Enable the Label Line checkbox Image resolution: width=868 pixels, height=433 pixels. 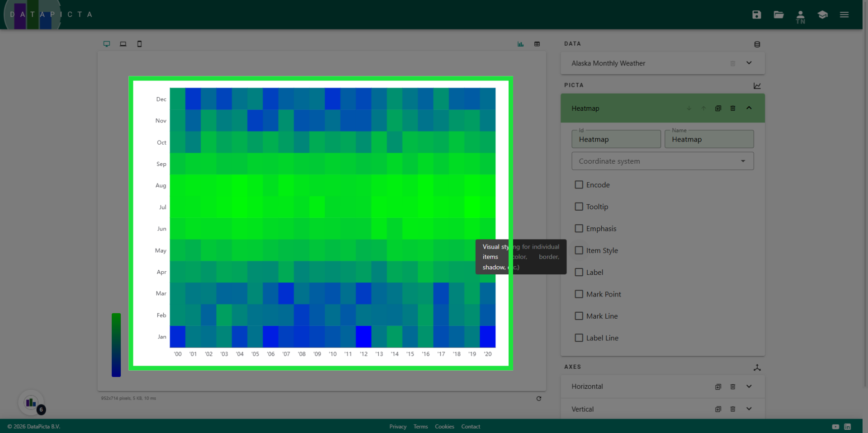click(x=579, y=338)
